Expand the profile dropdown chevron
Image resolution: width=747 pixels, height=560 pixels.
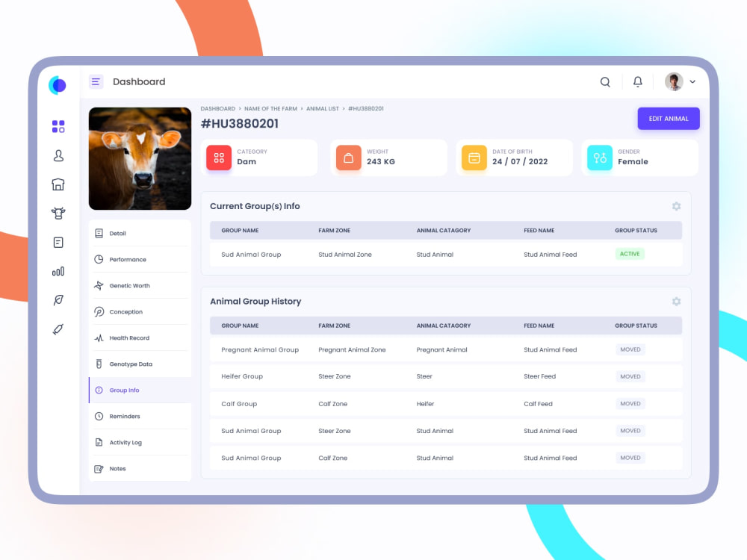point(692,82)
